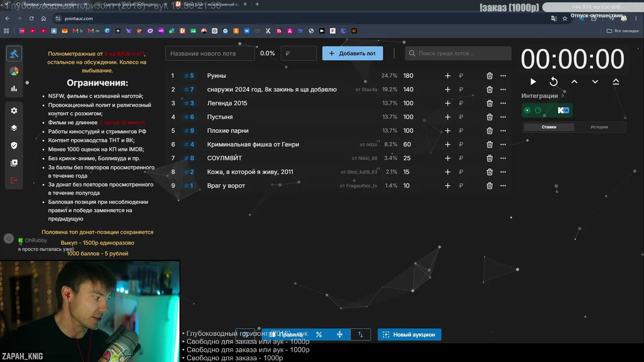Expand the "Интеграции" section
644x362 pixels.
[x=542, y=96]
